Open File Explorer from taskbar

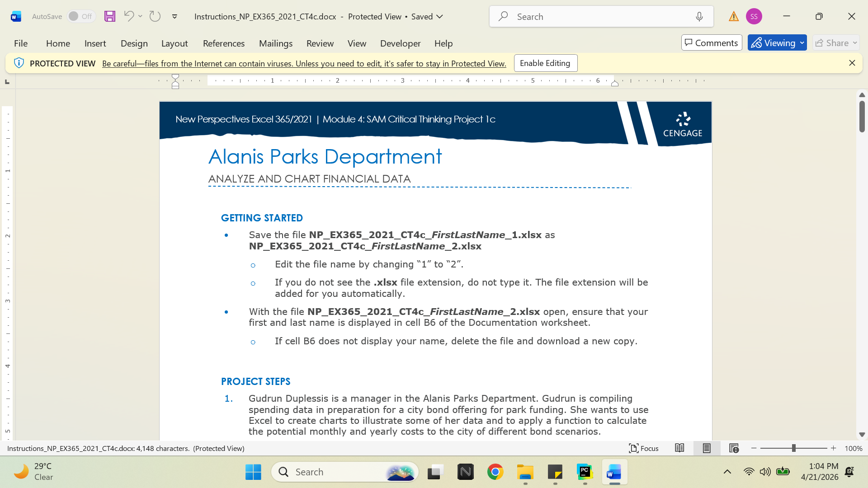point(525,472)
